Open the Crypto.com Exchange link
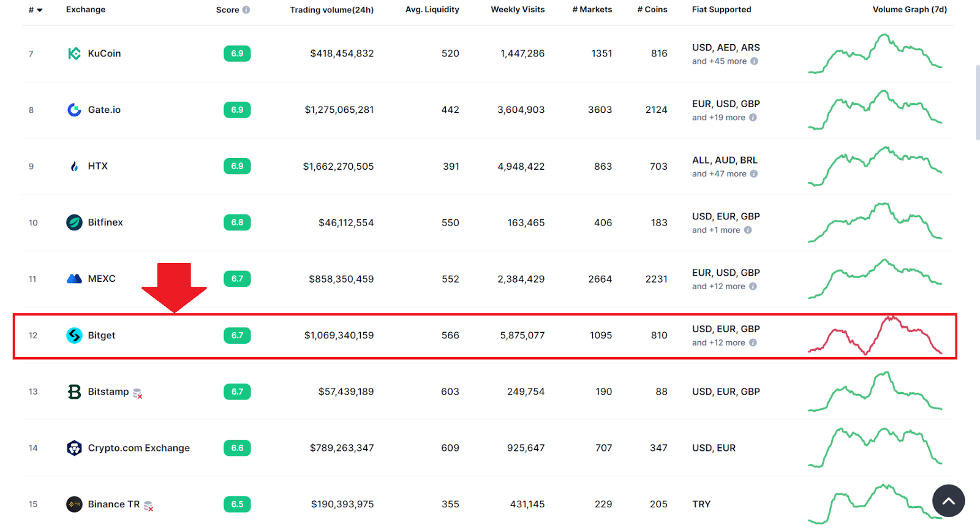The height and width of the screenshot is (530, 980). click(138, 448)
